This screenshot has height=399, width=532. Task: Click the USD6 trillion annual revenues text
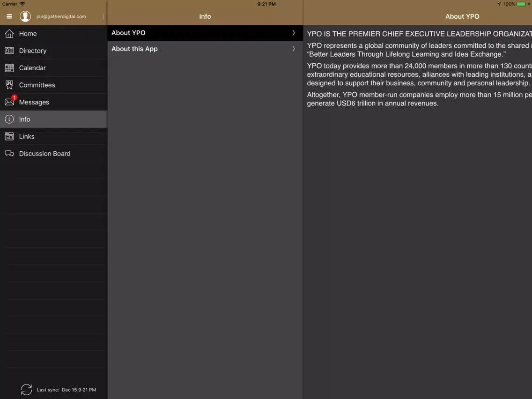point(372,103)
